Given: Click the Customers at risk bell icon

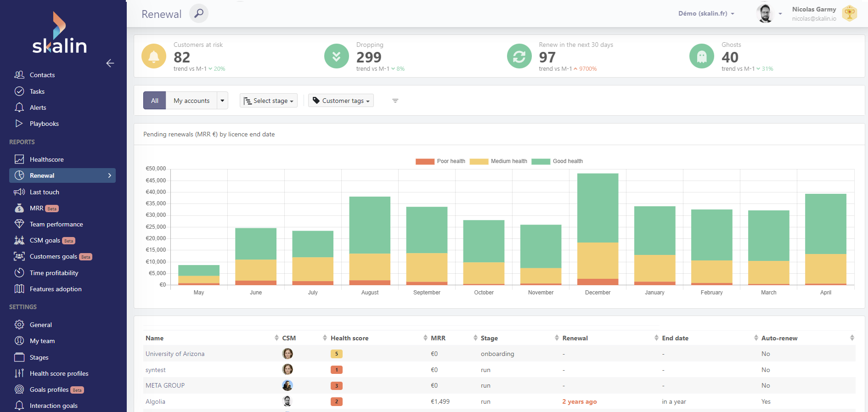Looking at the screenshot, I should 154,56.
